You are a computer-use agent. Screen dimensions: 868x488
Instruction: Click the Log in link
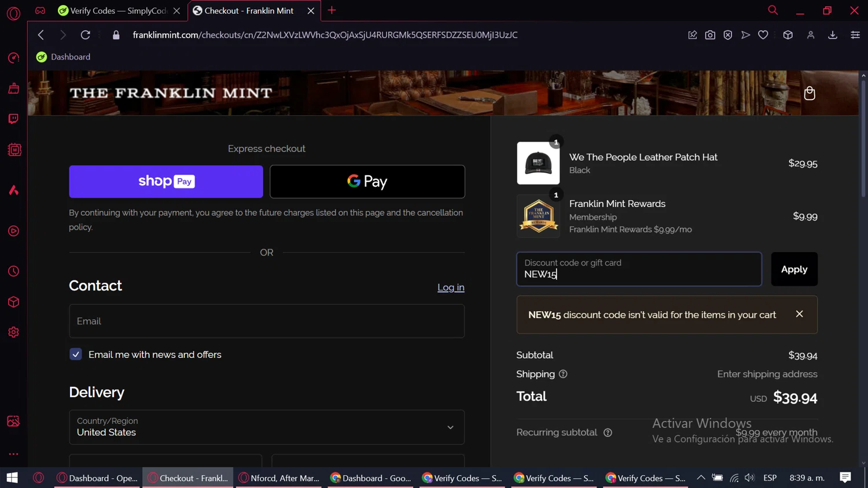pos(451,287)
